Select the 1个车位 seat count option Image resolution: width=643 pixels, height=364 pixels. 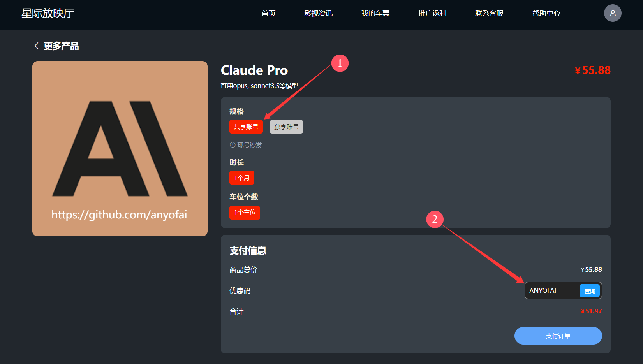[x=245, y=213]
